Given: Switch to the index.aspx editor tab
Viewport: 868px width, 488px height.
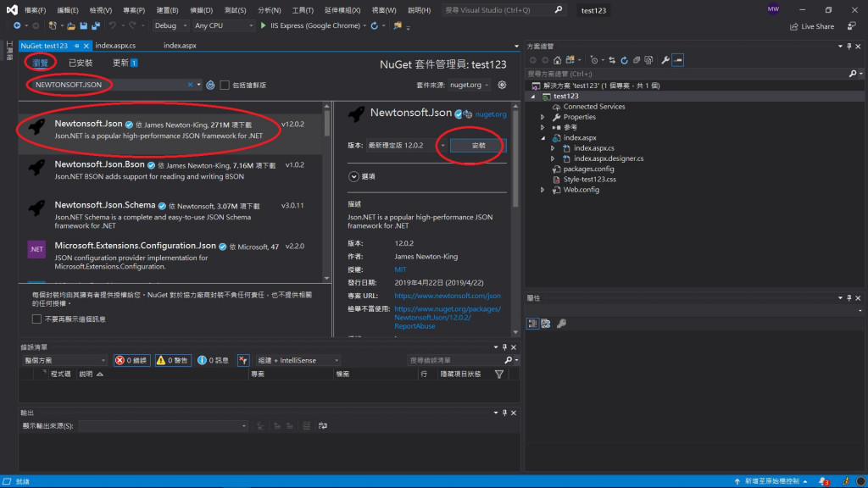Looking at the screenshot, I should coord(180,46).
